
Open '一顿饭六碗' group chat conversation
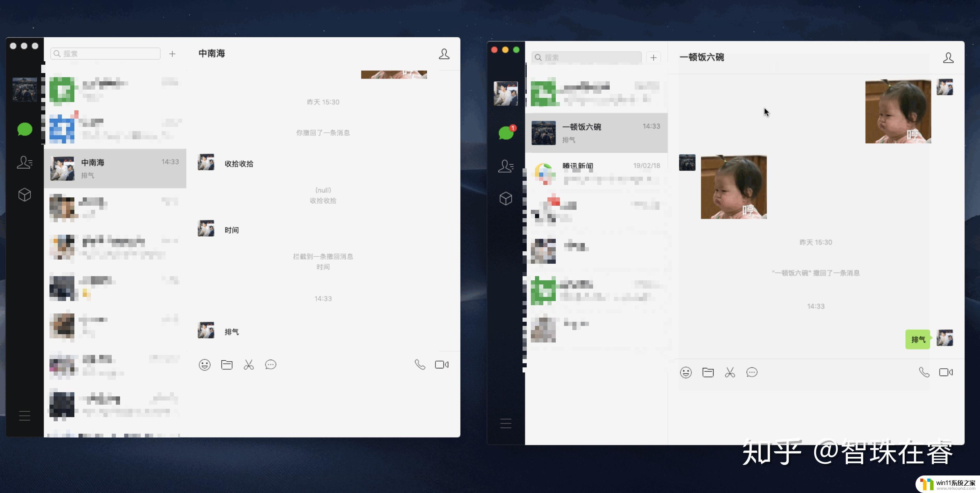597,133
